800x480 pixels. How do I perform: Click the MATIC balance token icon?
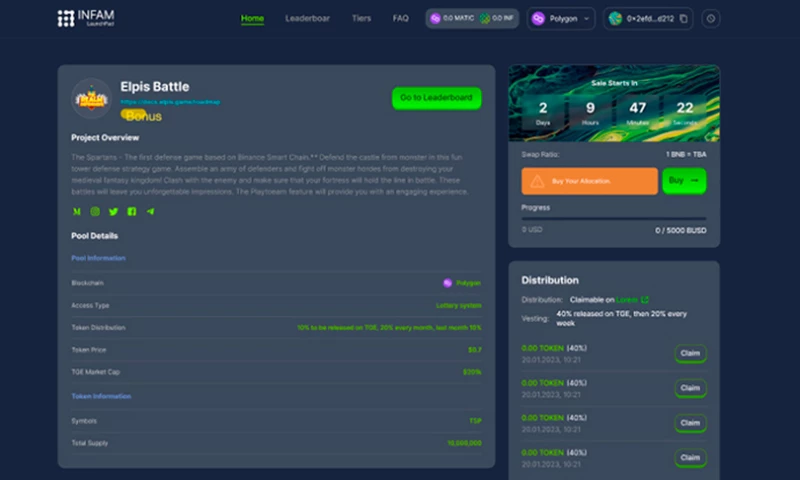pyautogui.click(x=435, y=18)
